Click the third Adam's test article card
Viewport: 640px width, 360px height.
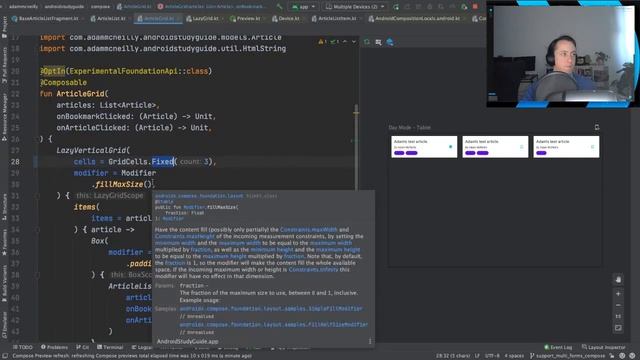pos(566,147)
